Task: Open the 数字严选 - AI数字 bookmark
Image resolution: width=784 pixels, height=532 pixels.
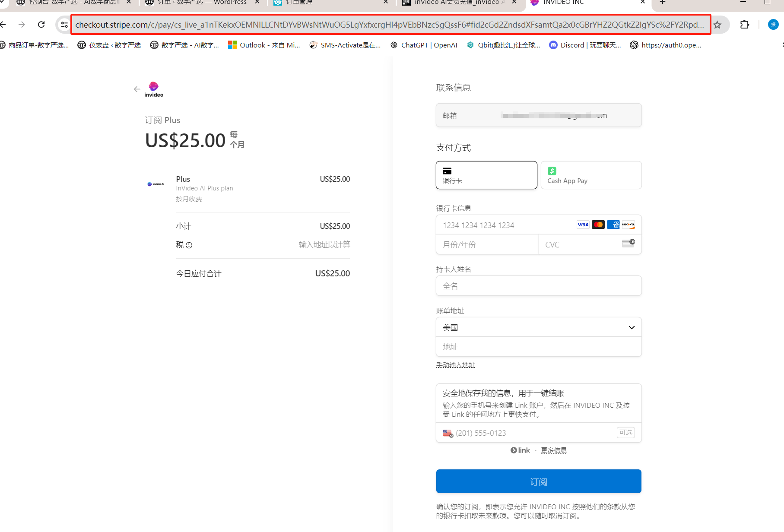Action: 184,45
